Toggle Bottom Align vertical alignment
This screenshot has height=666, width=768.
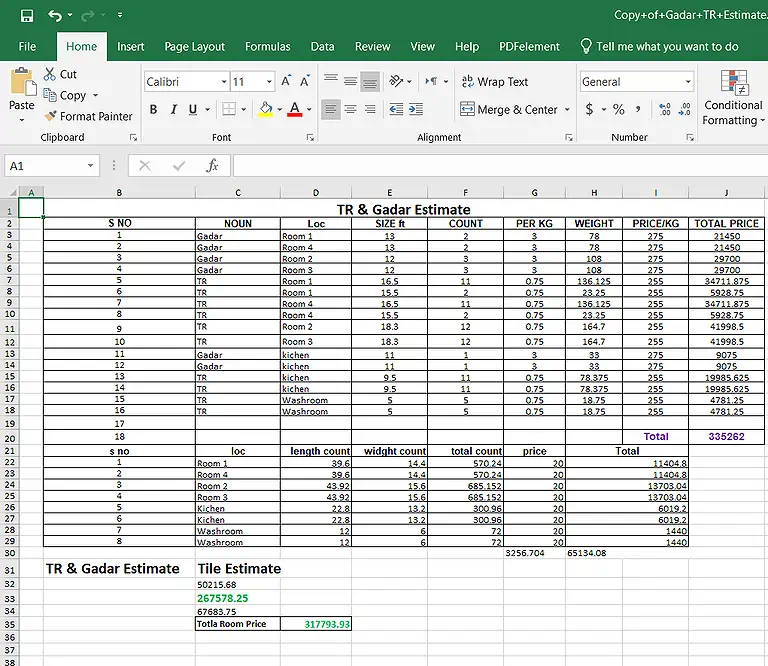click(x=370, y=81)
